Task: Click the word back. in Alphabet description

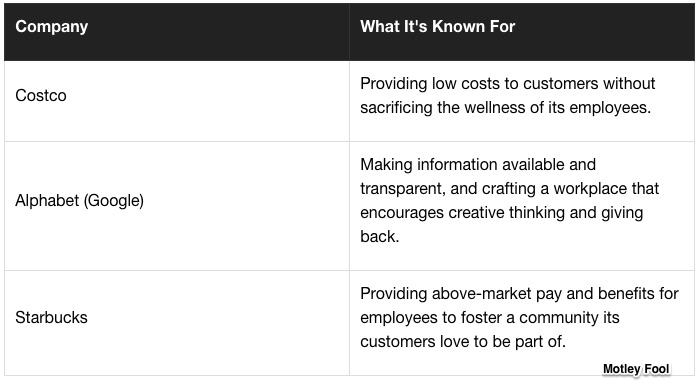Action: point(380,237)
